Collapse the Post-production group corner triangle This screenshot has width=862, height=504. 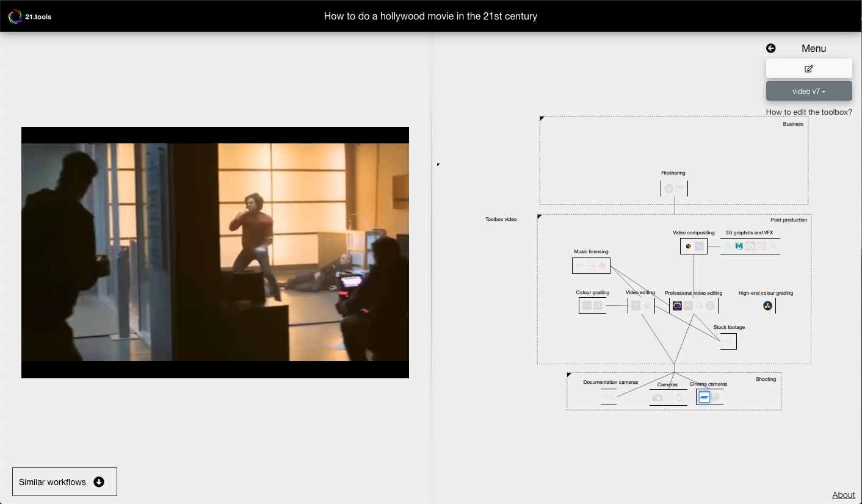[539, 216]
